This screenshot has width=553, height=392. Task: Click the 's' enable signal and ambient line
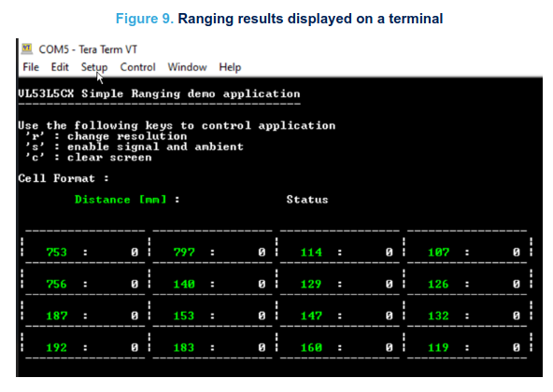(x=134, y=147)
